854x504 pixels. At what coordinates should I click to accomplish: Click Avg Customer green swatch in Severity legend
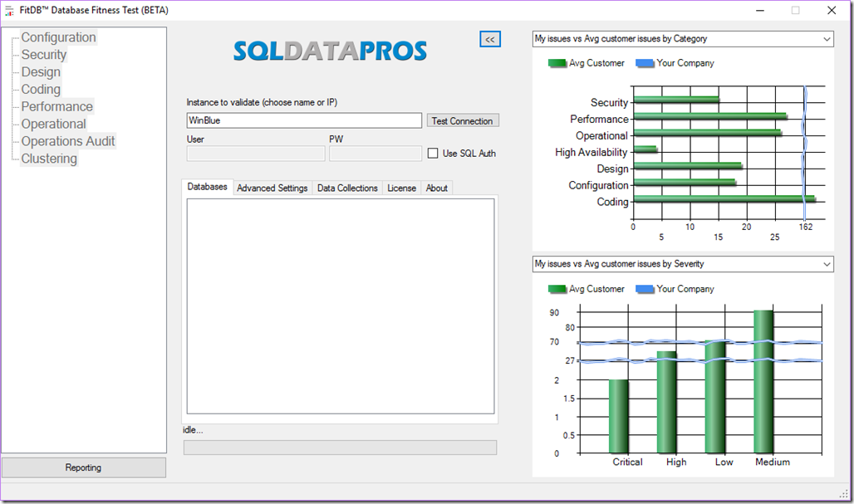(557, 289)
